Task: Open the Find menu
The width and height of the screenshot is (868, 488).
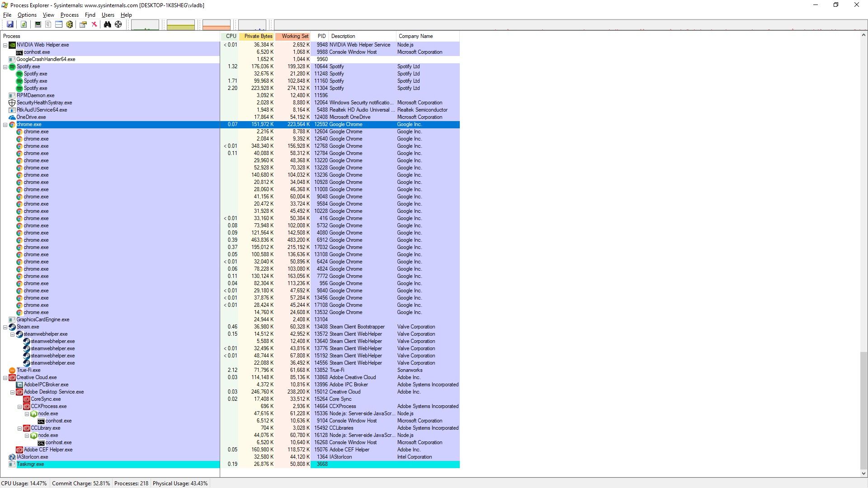Action: pos(90,15)
